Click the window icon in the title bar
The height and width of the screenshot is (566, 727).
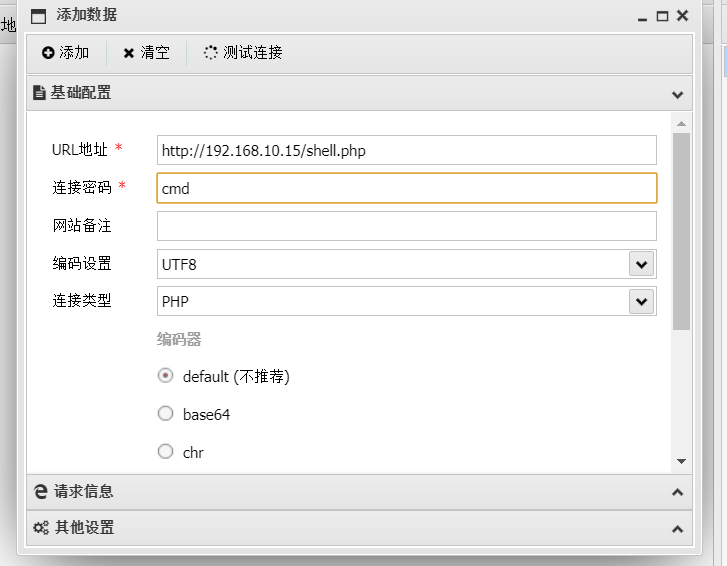[x=38, y=16]
